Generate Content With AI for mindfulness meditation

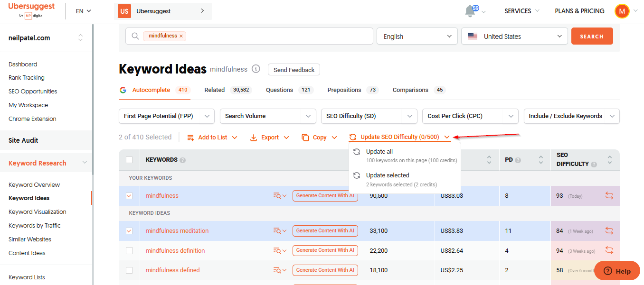pos(325,231)
